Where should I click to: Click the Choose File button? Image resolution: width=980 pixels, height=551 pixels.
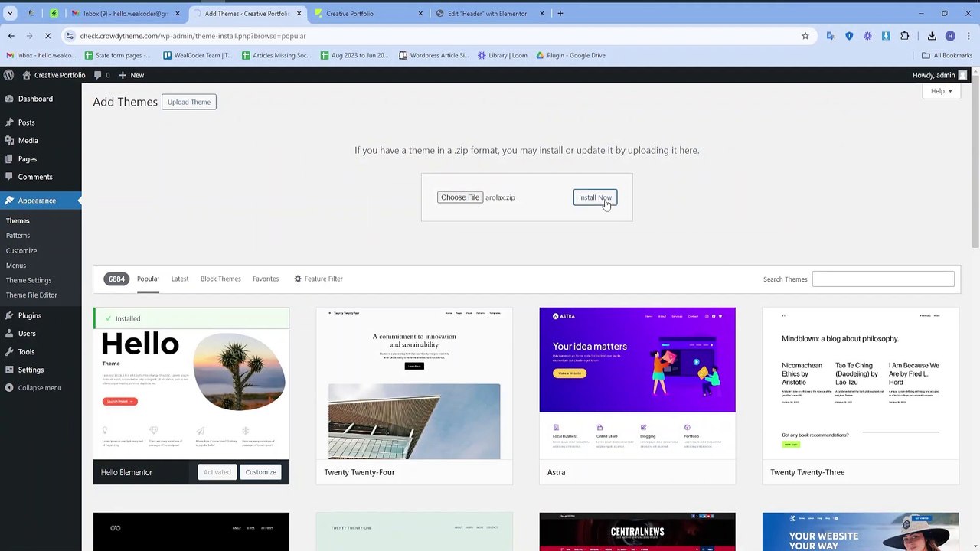tap(459, 197)
